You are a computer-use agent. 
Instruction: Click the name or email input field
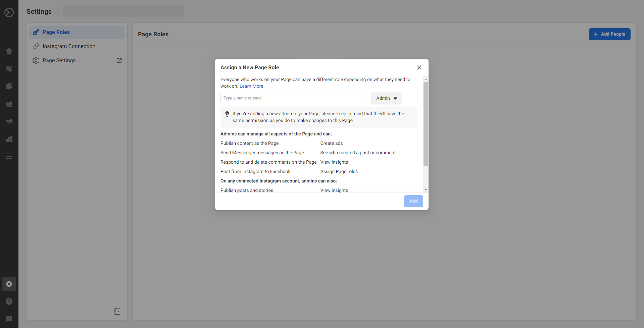click(292, 98)
